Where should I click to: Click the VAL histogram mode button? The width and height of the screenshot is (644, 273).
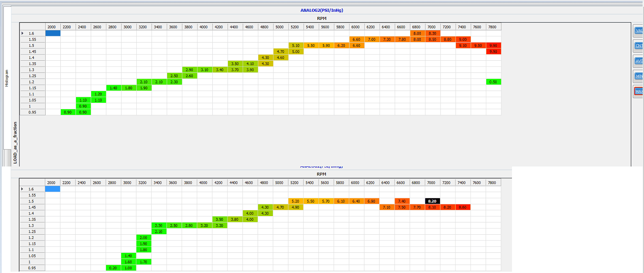(639, 30)
